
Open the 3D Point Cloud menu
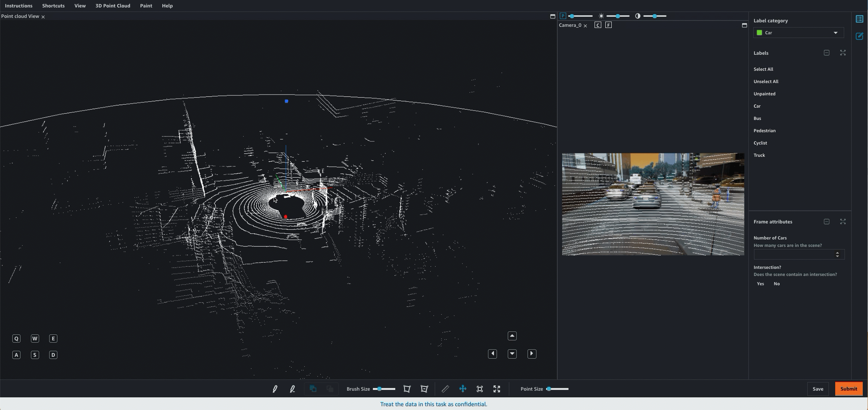[113, 6]
